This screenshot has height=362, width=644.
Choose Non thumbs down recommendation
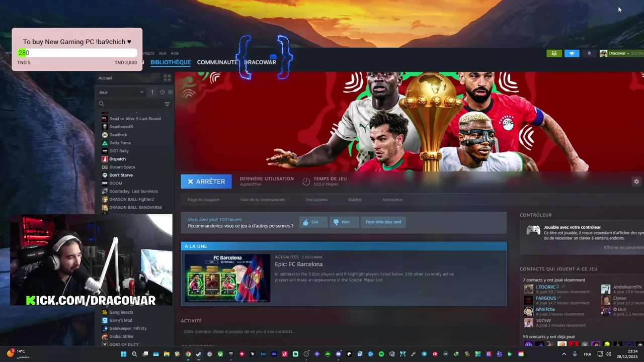click(344, 222)
